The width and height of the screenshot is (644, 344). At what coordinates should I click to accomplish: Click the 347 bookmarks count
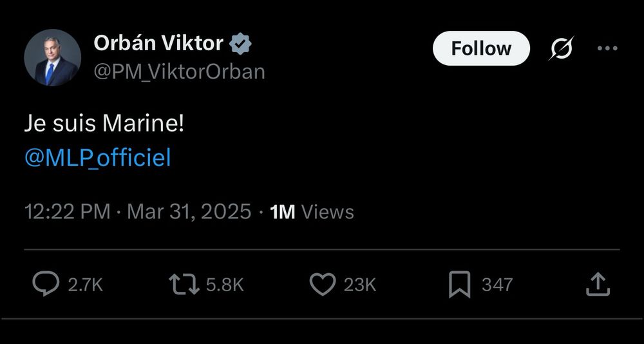(x=497, y=285)
